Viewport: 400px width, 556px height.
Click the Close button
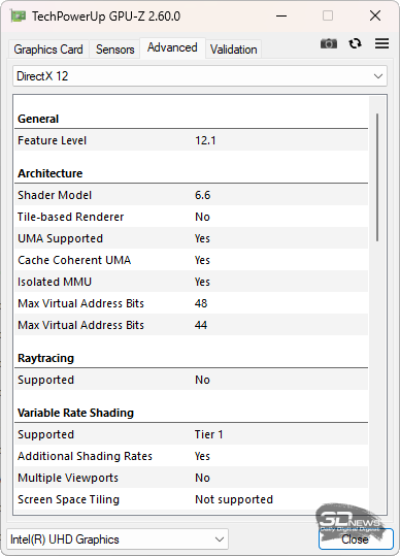356,539
